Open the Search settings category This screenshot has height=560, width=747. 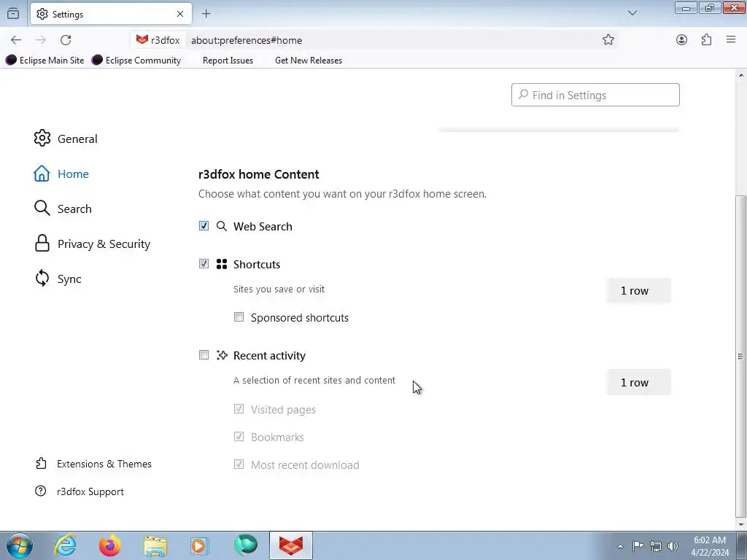63,209
